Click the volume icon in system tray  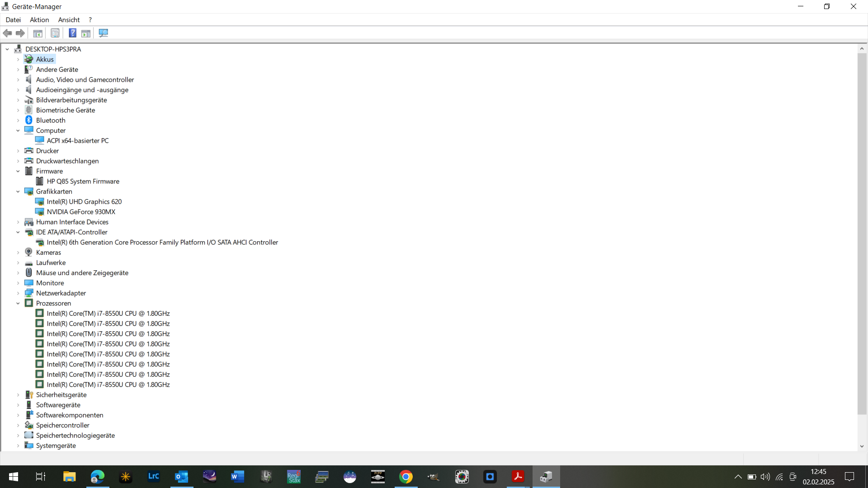click(765, 477)
